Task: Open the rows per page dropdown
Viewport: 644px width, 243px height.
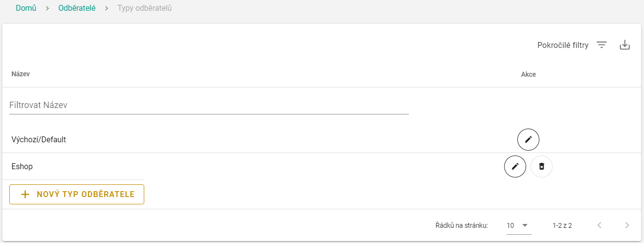Action: [x=518, y=225]
